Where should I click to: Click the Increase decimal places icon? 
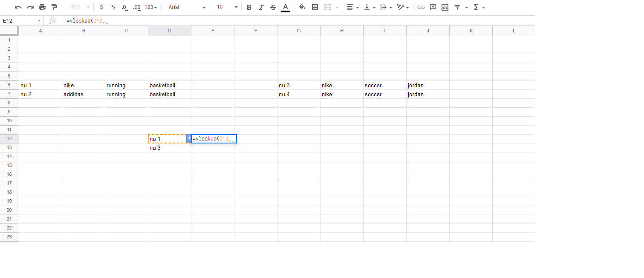[136, 7]
